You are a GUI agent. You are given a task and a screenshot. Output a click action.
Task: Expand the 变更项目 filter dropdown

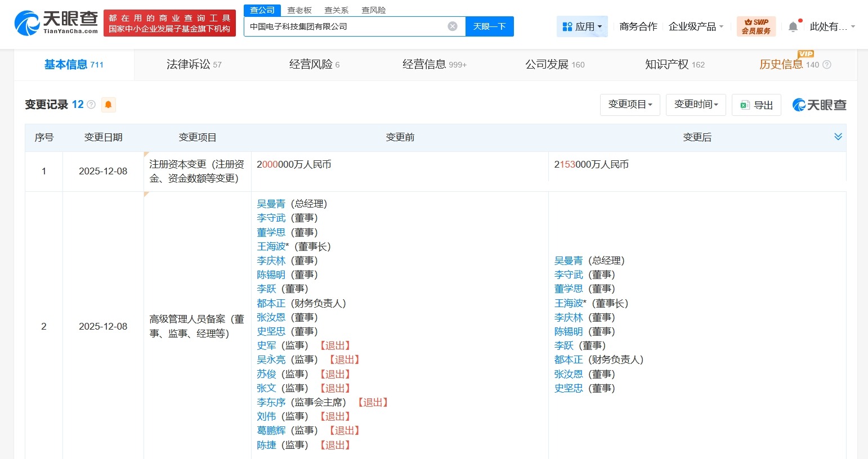630,105
